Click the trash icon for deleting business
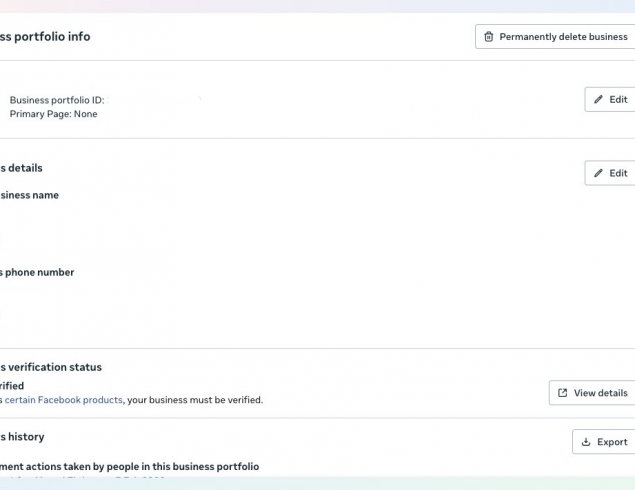Screen dimensions: 635x490 coord(489,37)
